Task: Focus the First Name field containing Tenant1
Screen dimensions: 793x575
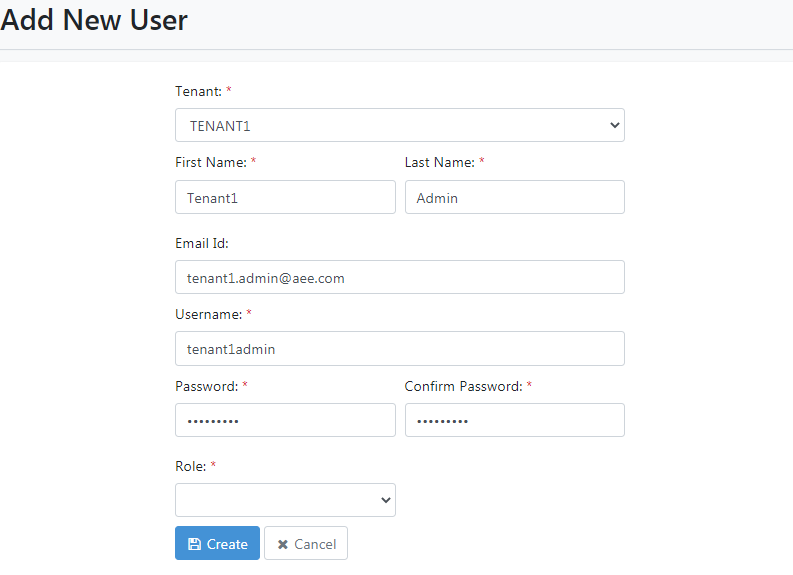Action: coord(285,197)
